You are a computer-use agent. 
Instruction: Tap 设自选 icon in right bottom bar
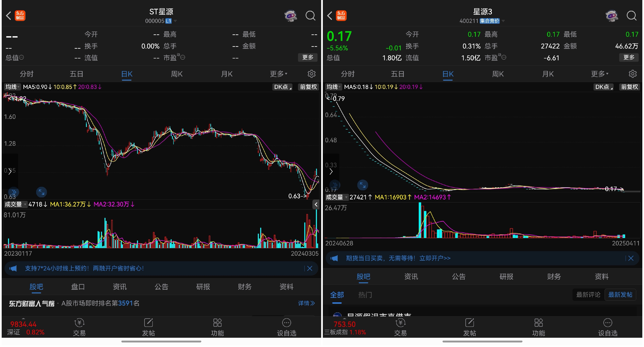(607, 327)
